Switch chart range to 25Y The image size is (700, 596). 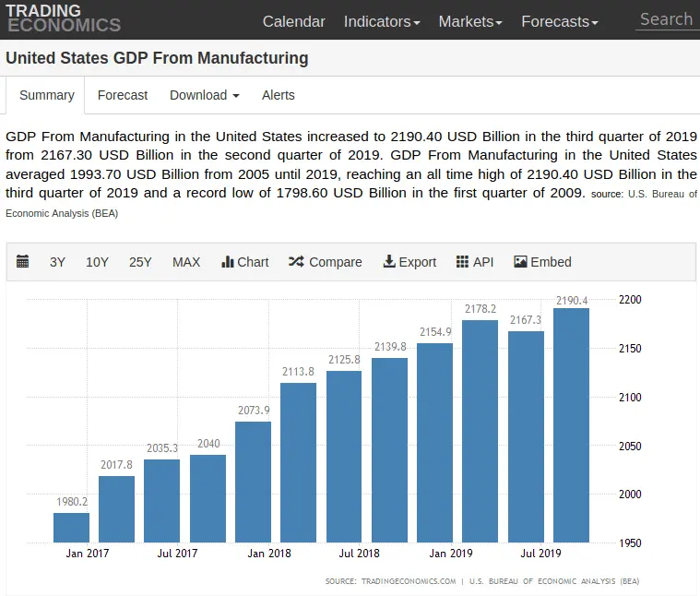140,262
